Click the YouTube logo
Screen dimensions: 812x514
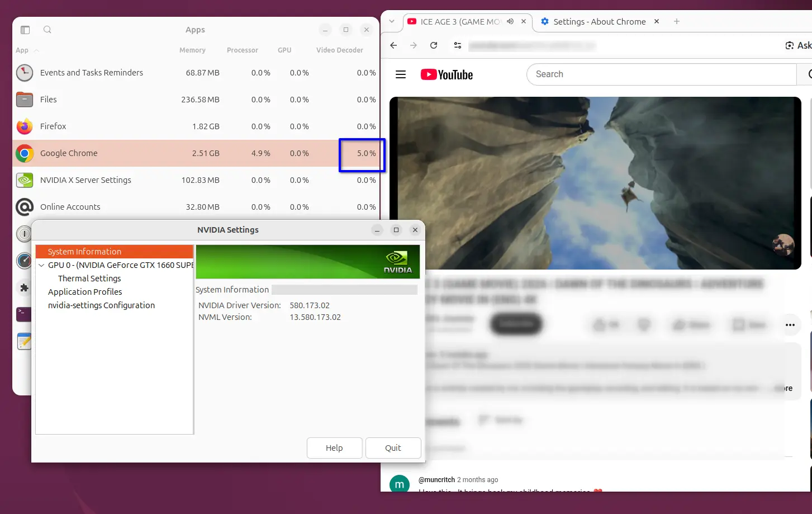pyautogui.click(x=447, y=74)
